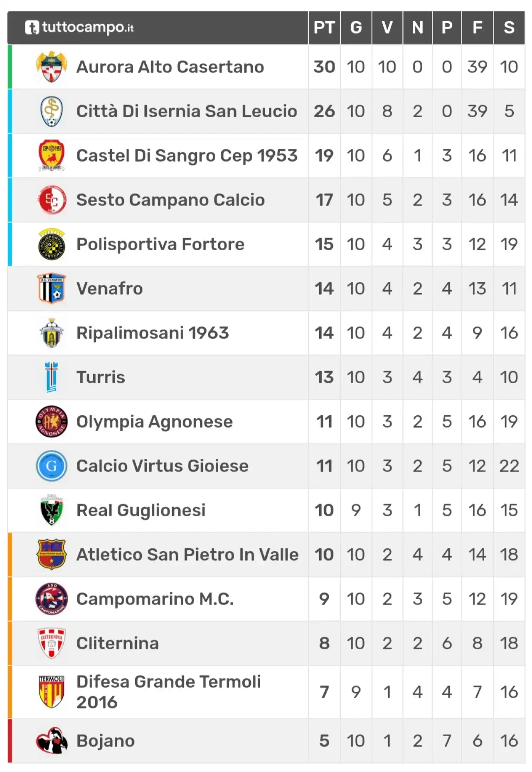Click the Difesa Grande Termoli 2016 shield

click(52, 692)
